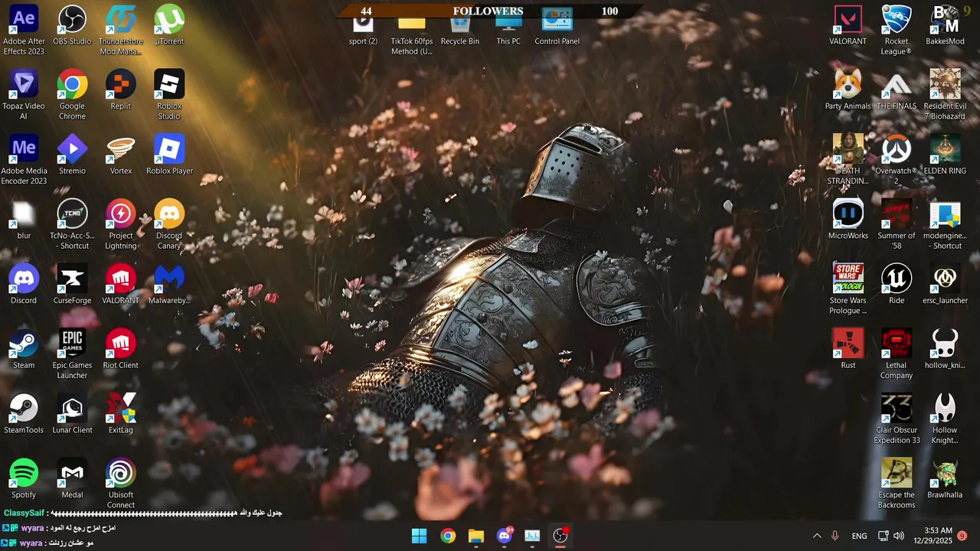Open Chrome from the taskbar
The height and width of the screenshot is (551, 980).
pos(448,536)
